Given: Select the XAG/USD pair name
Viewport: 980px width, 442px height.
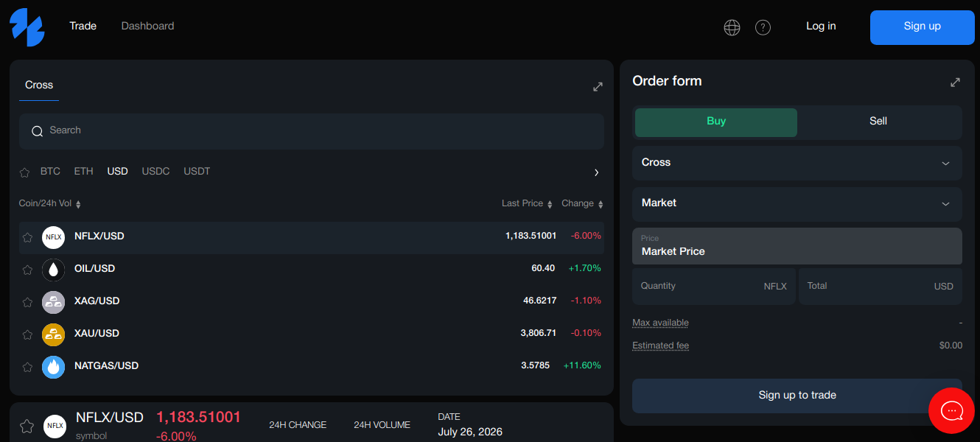Looking at the screenshot, I should (97, 301).
